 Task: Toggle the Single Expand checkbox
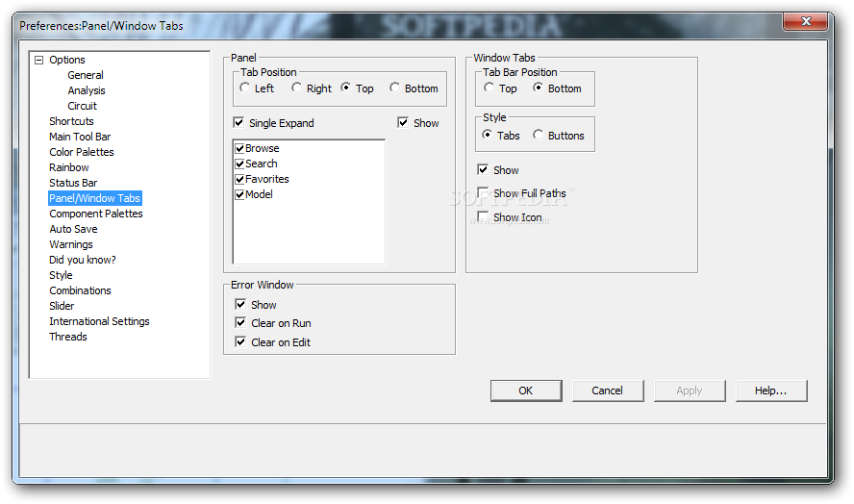[x=239, y=122]
